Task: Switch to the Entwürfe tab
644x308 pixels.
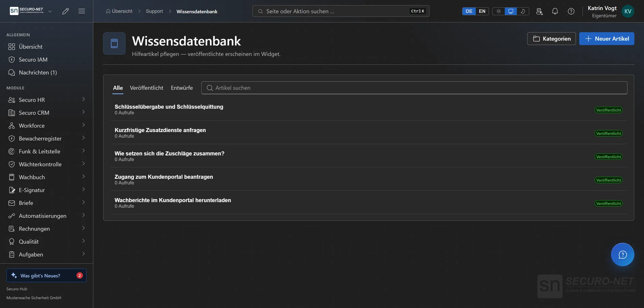Action: point(182,88)
